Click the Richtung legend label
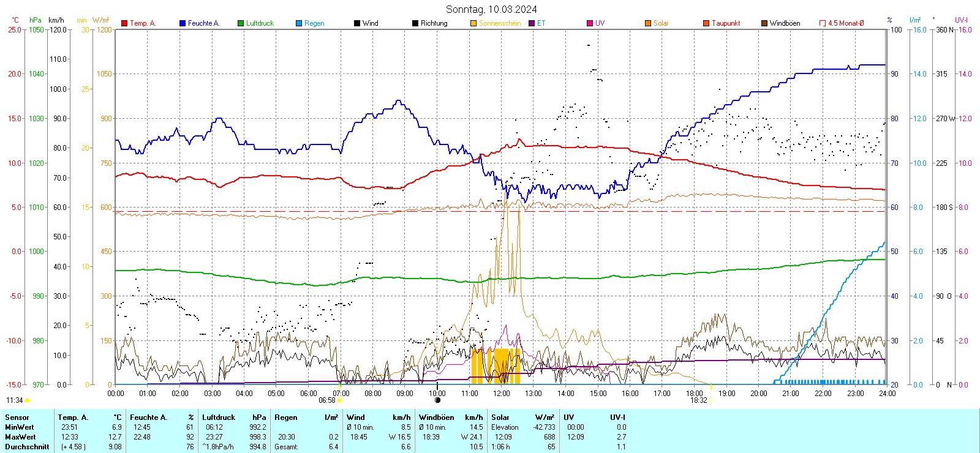This screenshot has width=980, height=453. tap(434, 23)
